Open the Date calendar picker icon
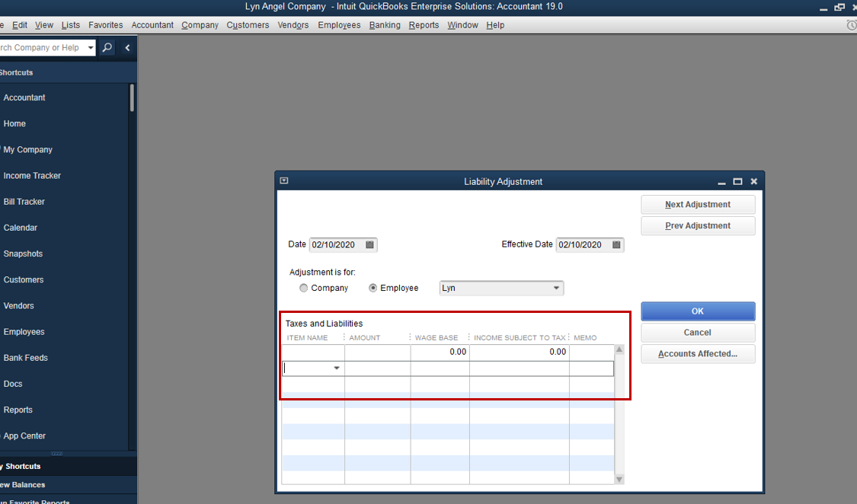 (369, 244)
